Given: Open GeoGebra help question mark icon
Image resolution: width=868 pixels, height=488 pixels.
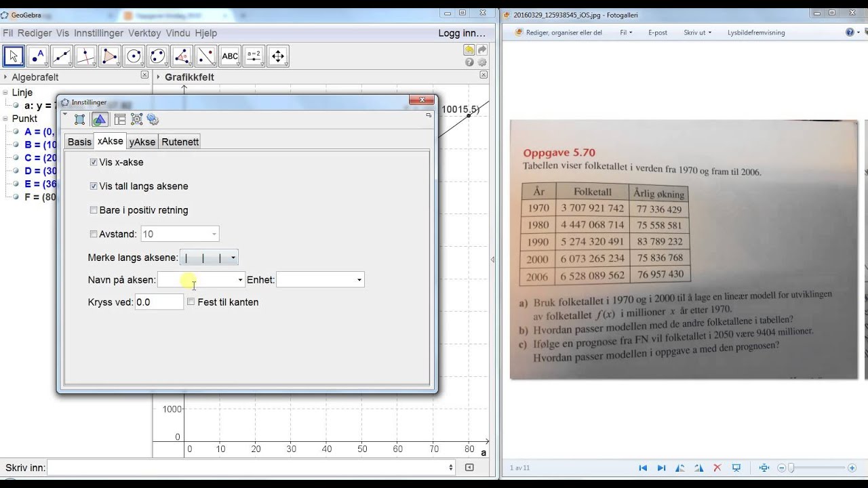Looking at the screenshot, I should pos(469,62).
